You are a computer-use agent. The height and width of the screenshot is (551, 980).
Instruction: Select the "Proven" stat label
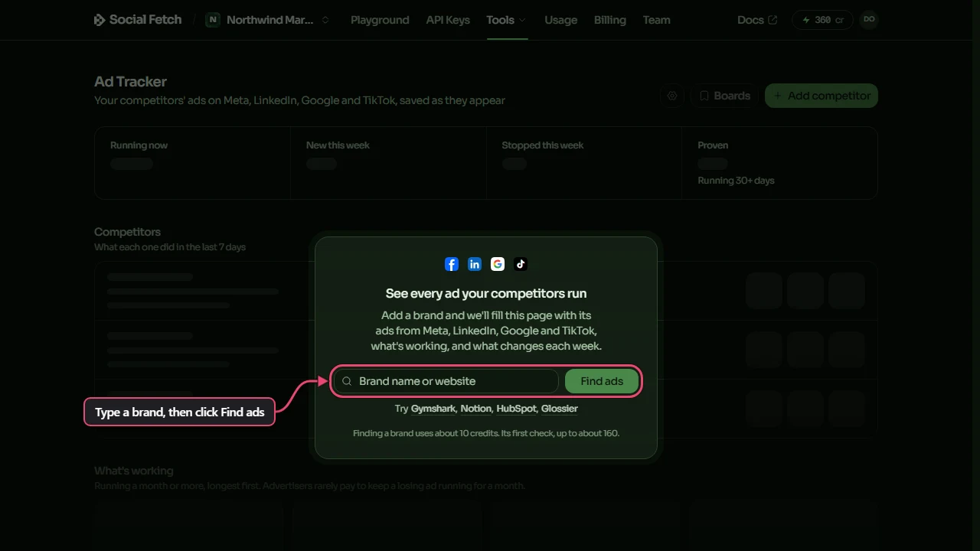coord(713,145)
